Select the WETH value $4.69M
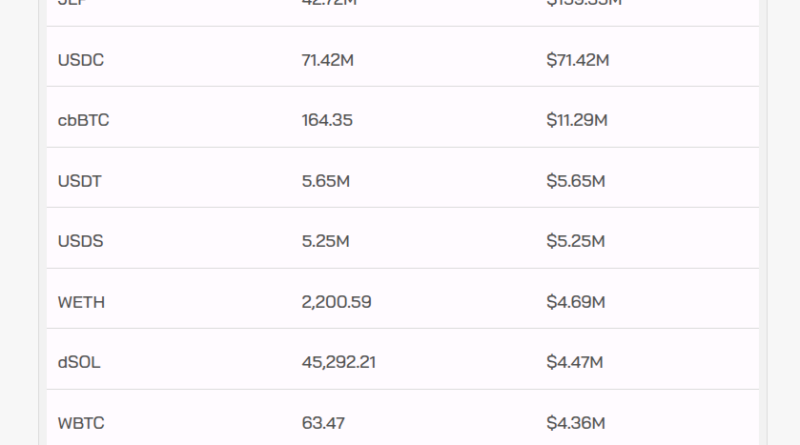The height and width of the screenshot is (445, 800). (x=575, y=302)
